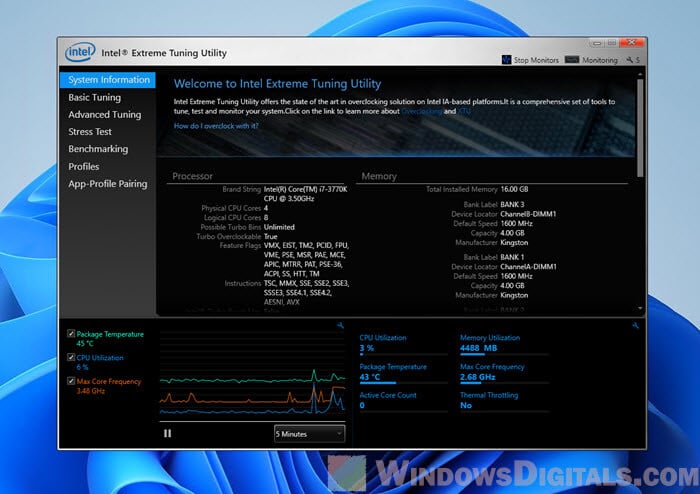Image resolution: width=700 pixels, height=494 pixels.
Task: Click the Total Installed Memory value 16.00 GB
Action: click(514, 189)
